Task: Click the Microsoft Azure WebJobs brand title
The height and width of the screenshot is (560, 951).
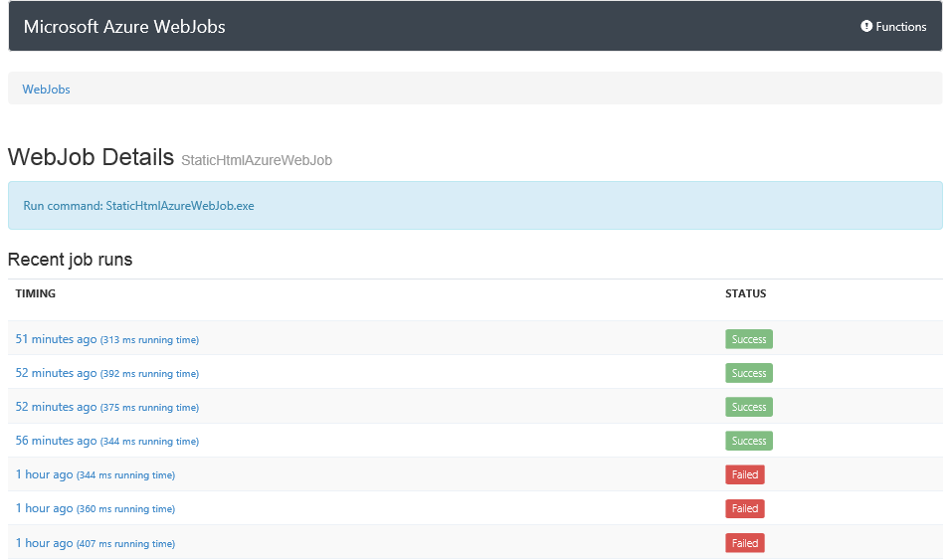Action: 124,27
